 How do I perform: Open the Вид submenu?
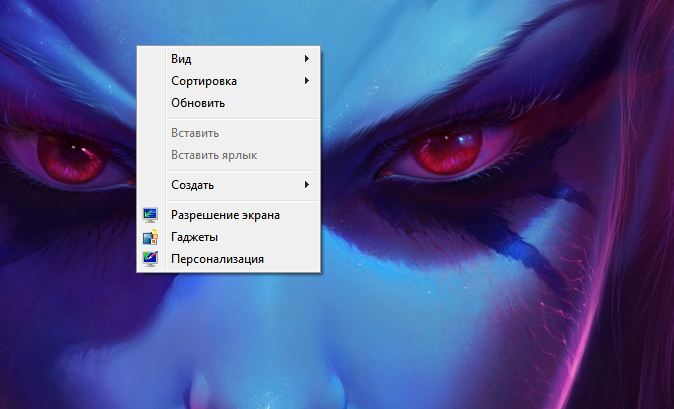[x=228, y=59]
